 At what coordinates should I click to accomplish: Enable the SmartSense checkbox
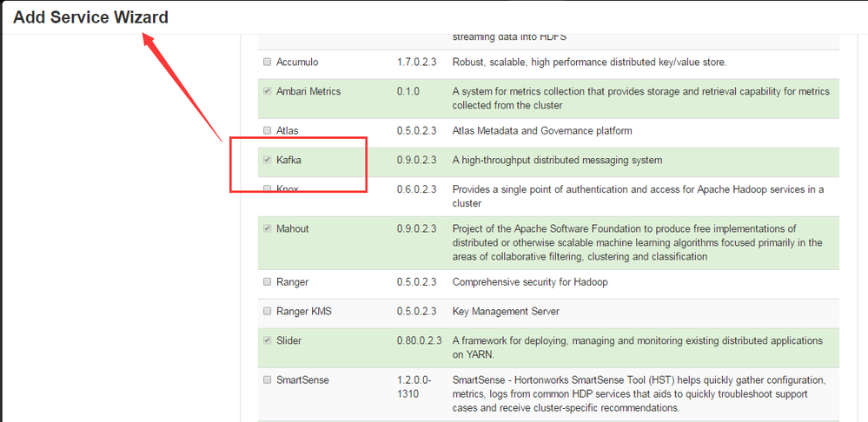268,379
